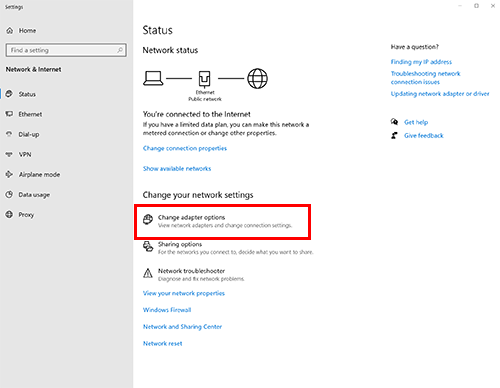Select the Airplane mode icon
This screenshot has width=500, height=388.
[9, 174]
